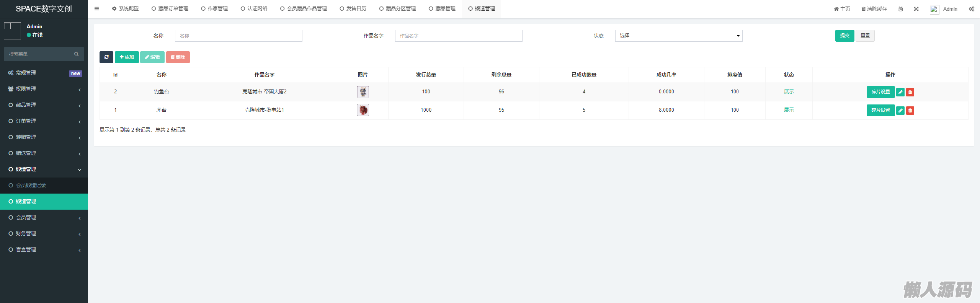Toggle the sidebar with the hamburger icon
Viewport: 980px width, 303px height.
pos(96,9)
